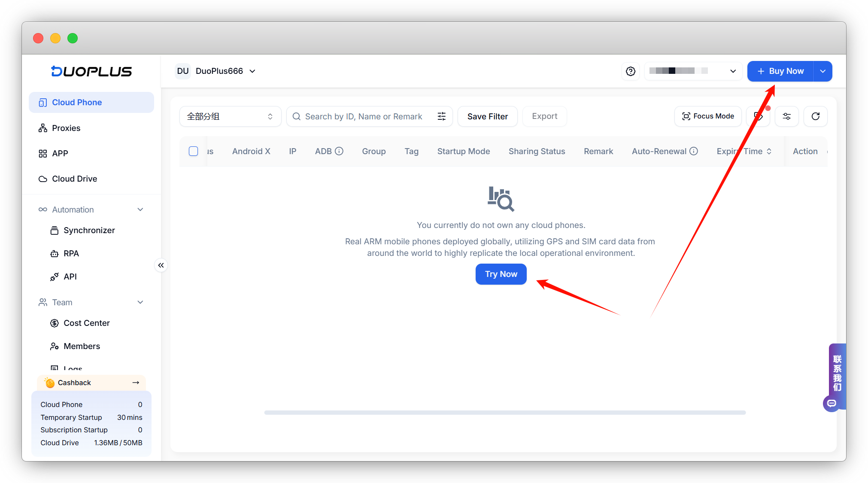This screenshot has height=483, width=868.
Task: Collapse the sidebar with double-chevron icon
Action: pyautogui.click(x=161, y=265)
